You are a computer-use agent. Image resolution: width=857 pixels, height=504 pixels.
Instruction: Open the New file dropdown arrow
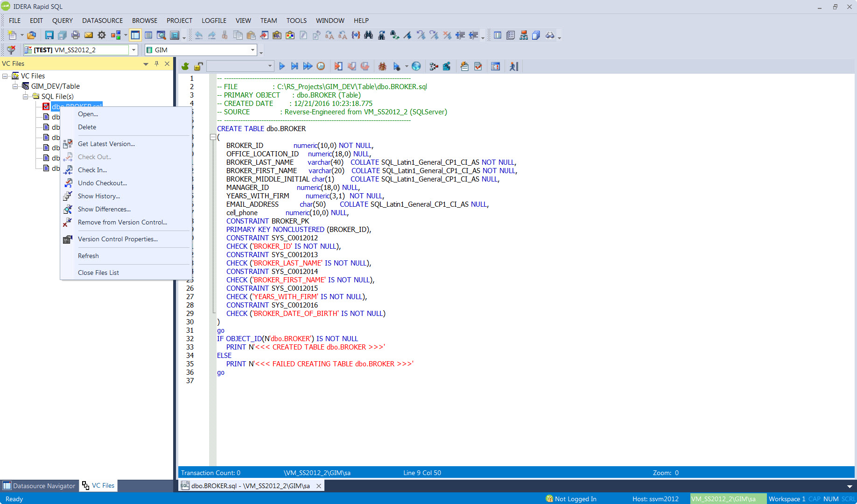[22, 35]
